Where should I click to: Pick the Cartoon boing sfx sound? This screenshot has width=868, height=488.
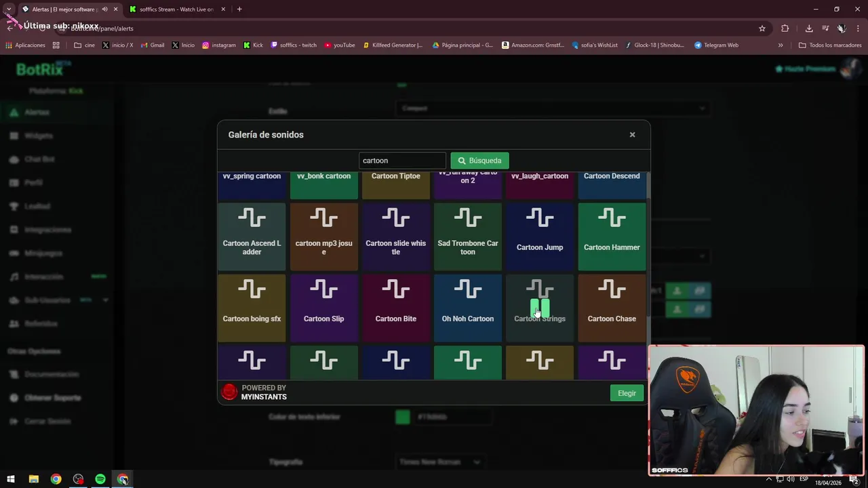[252, 308]
